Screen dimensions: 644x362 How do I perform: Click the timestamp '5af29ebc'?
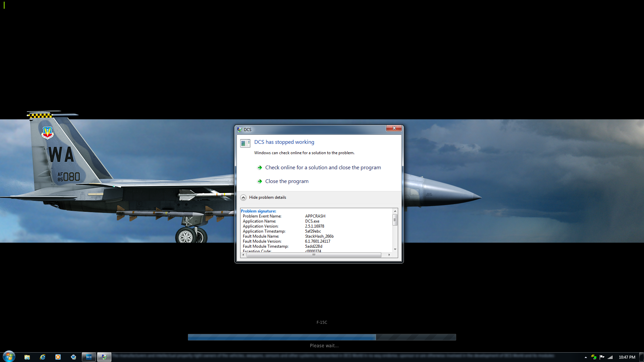coord(313,231)
